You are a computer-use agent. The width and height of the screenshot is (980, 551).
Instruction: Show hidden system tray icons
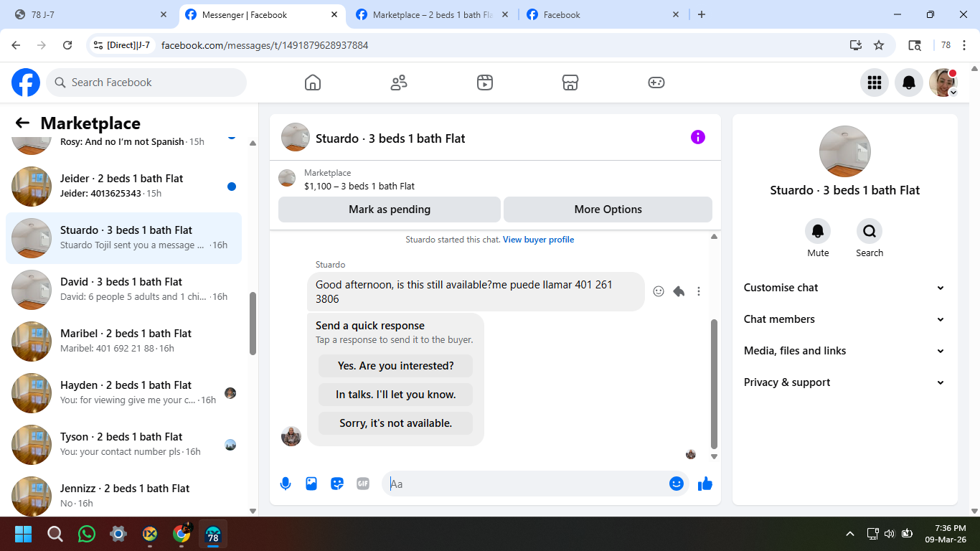(x=850, y=534)
